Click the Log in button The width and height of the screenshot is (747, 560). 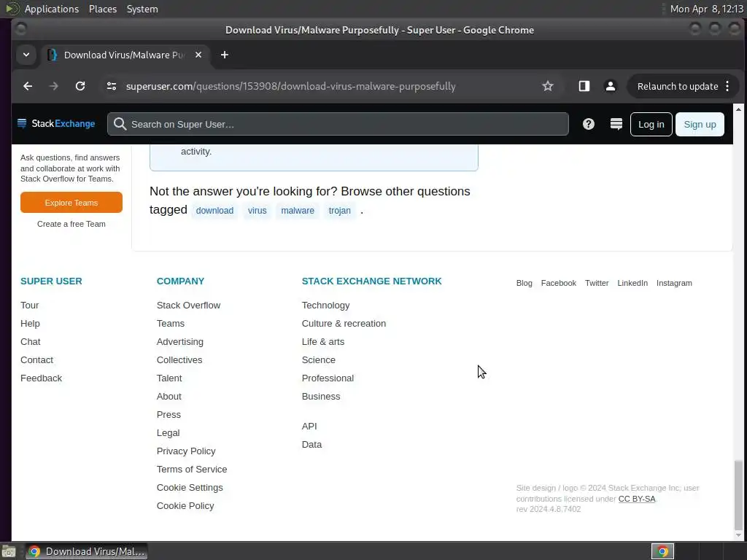tap(651, 124)
